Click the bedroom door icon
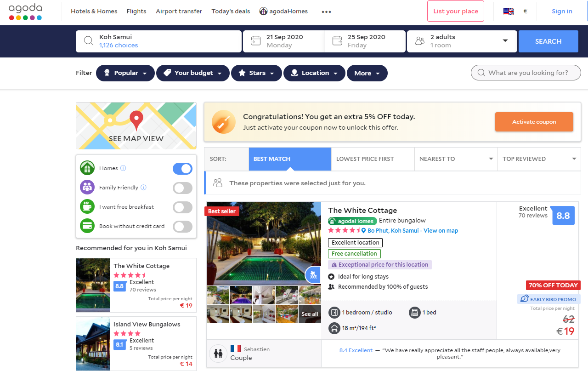 (x=334, y=313)
